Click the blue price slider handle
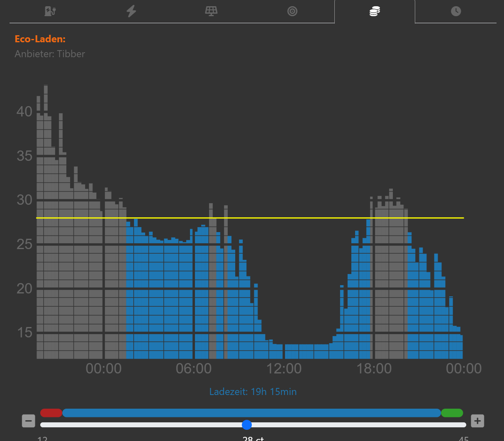Viewport: 504px width, 441px height. coord(247,425)
